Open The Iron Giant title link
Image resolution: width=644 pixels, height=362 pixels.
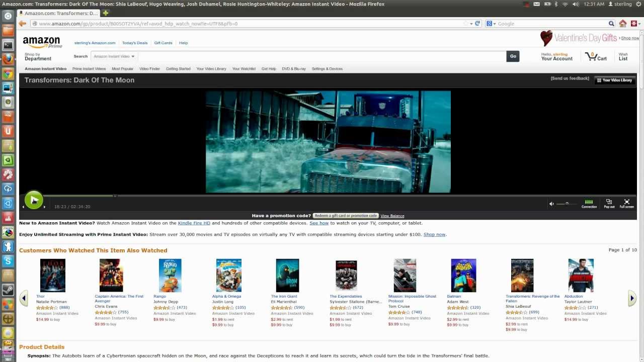coord(284,297)
